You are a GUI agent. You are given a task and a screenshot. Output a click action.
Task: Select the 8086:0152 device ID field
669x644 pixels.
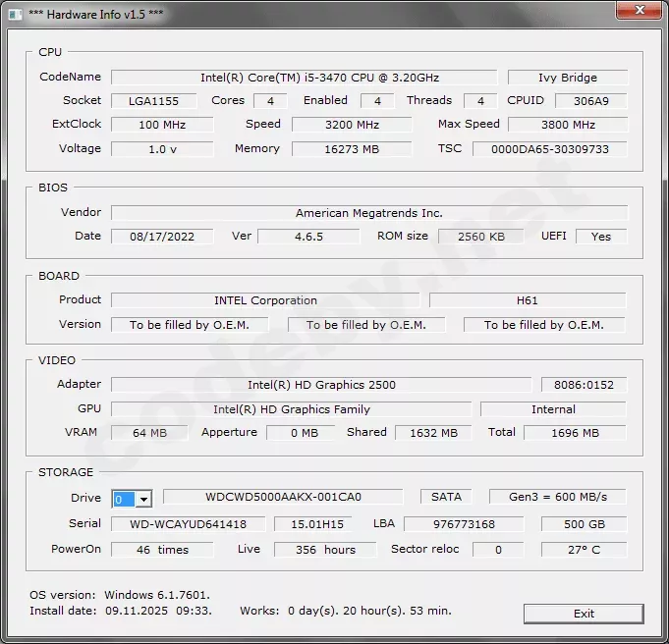click(584, 385)
